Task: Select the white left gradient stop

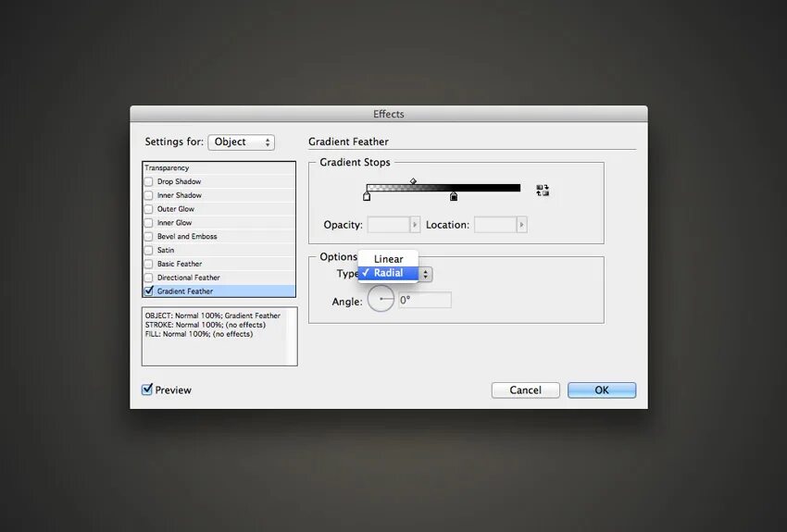Action: tap(367, 196)
